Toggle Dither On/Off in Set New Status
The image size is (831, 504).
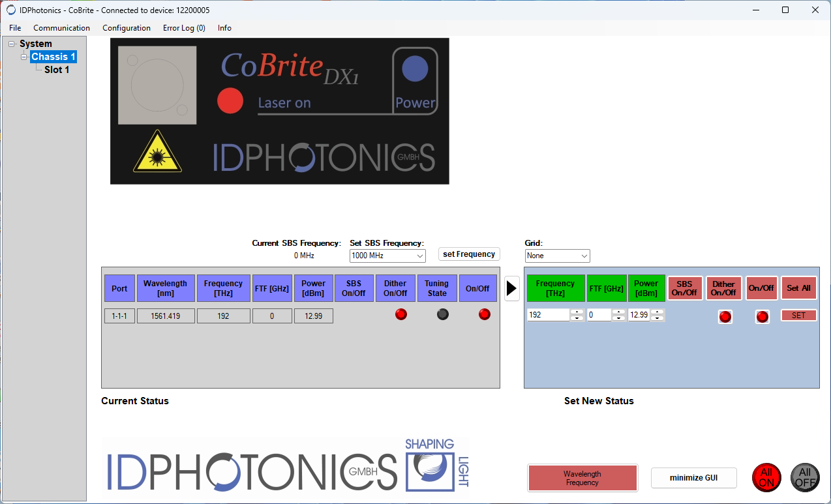pos(725,317)
